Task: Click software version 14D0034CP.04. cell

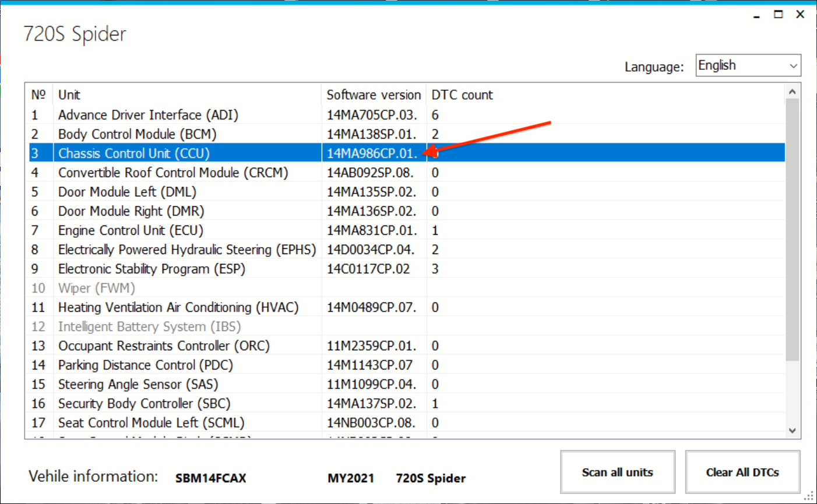Action: pos(371,249)
